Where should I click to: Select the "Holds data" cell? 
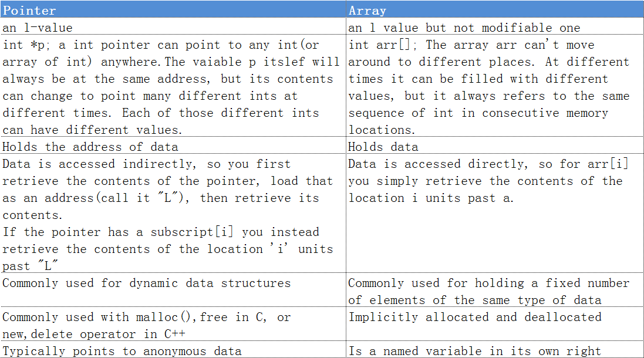495,147
